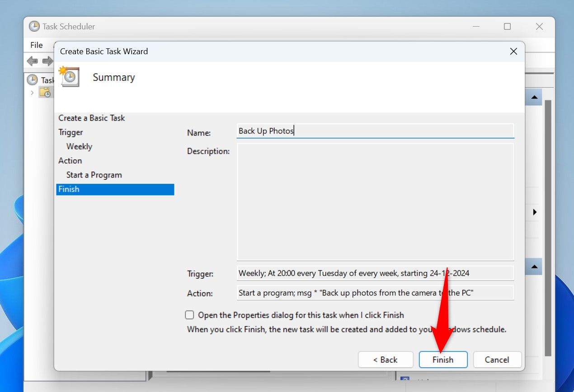Click the Summary heading in the wizard
574x392 pixels.
click(x=114, y=77)
